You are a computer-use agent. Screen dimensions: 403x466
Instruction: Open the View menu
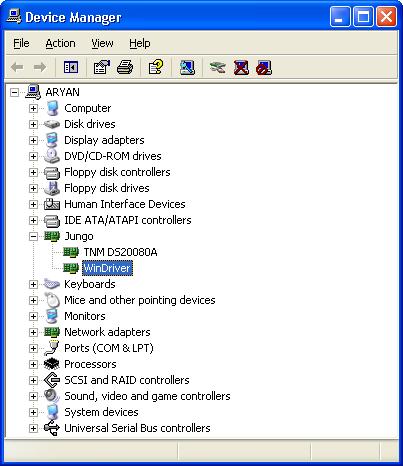pos(102,43)
